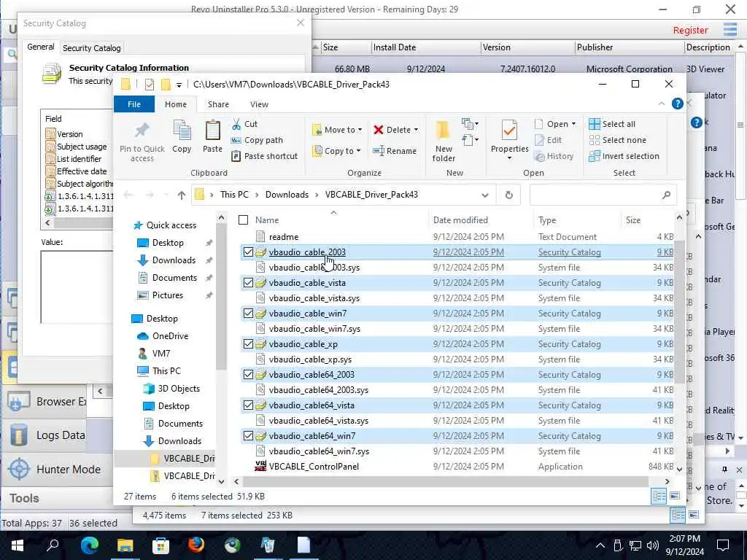Click This PC in breadcrumb path

pos(234,195)
